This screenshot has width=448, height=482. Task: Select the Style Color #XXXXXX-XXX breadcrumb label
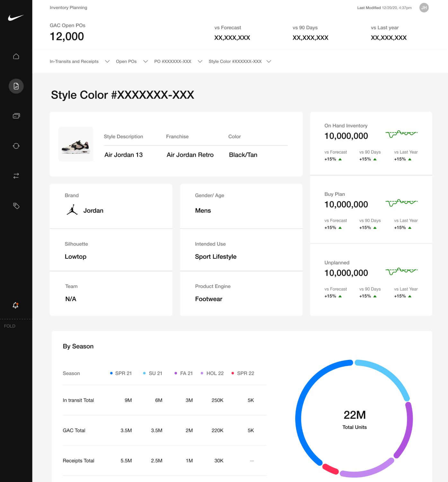coord(235,61)
